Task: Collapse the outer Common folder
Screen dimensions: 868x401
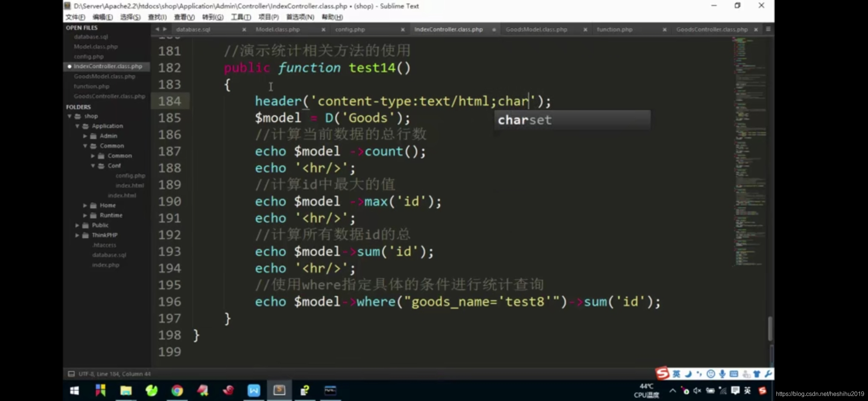Action: (85, 146)
